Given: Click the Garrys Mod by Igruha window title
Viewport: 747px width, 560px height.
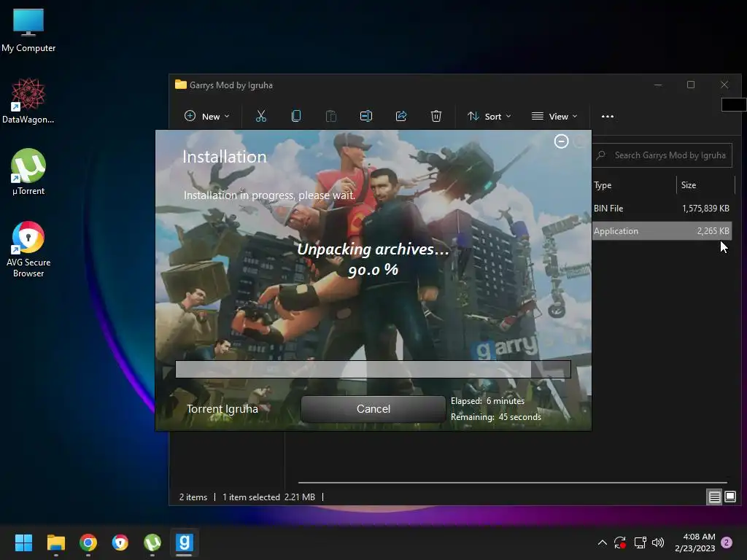Looking at the screenshot, I should (231, 85).
